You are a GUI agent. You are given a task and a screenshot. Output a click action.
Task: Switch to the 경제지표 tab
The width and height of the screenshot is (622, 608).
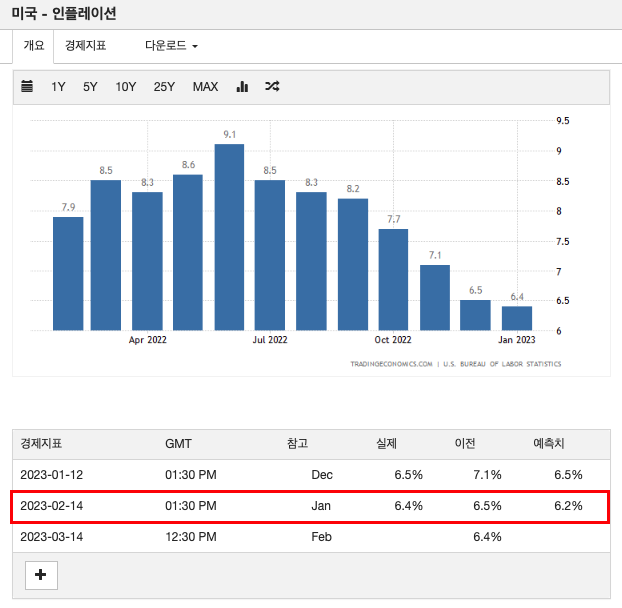[86, 46]
